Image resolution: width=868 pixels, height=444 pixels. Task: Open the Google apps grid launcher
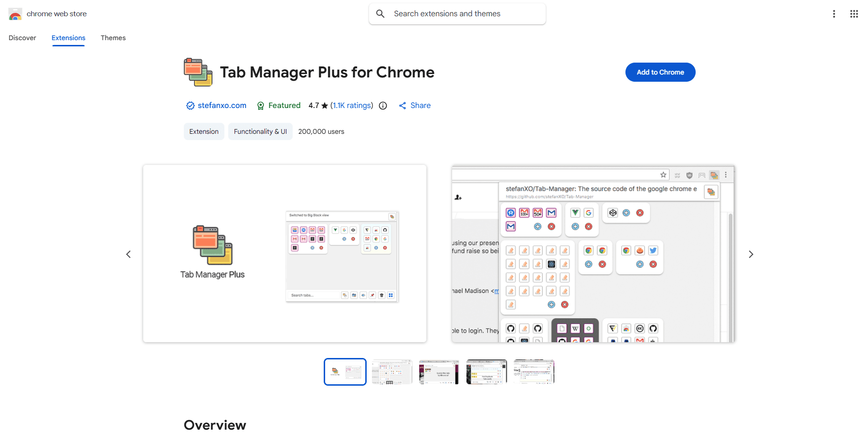854,14
